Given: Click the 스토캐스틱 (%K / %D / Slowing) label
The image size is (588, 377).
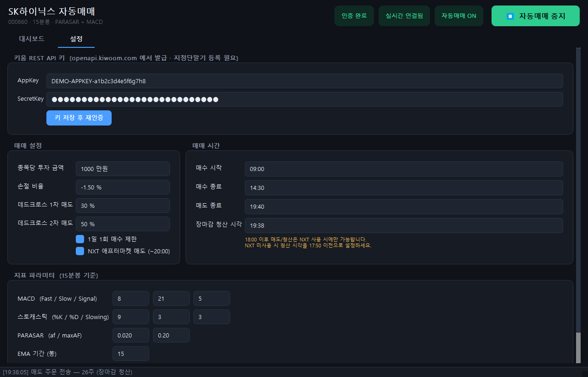Looking at the screenshot, I should (x=63, y=317).
